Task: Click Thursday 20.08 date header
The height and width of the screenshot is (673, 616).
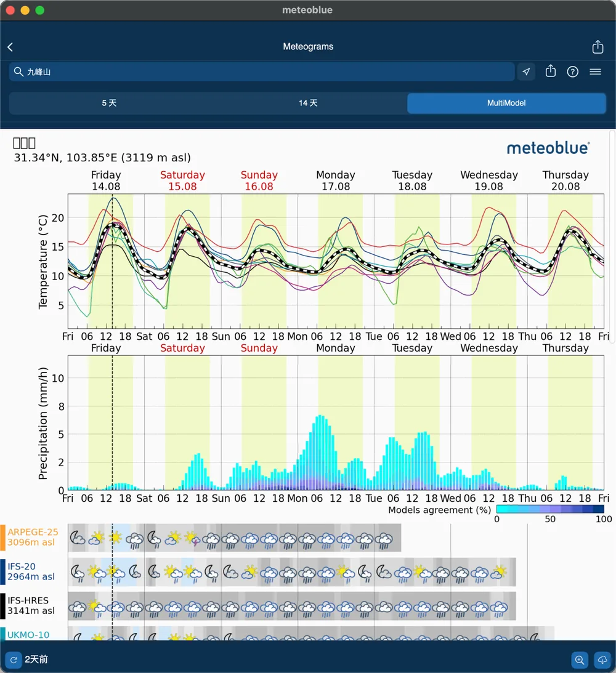Action: click(x=565, y=180)
